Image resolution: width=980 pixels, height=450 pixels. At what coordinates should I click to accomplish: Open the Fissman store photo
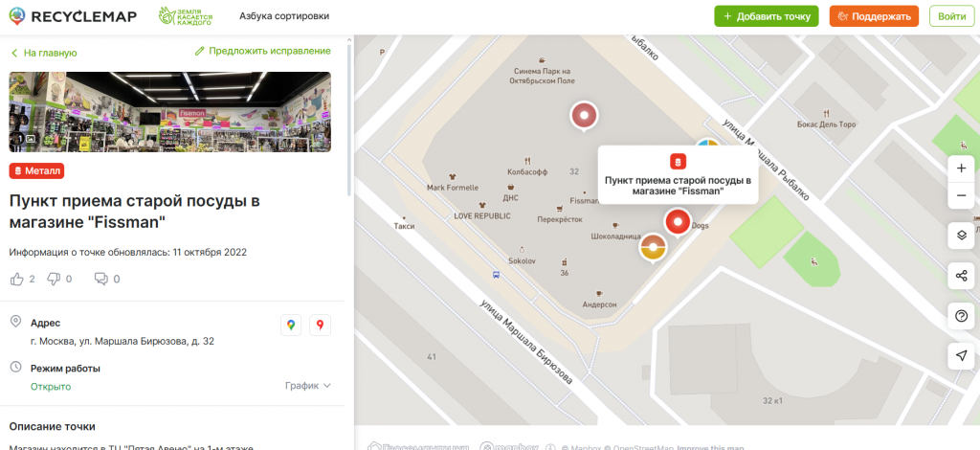tap(170, 112)
